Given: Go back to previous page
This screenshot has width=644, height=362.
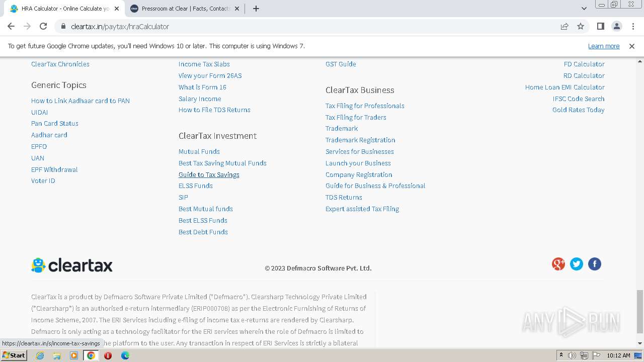Looking at the screenshot, I should click(11, 26).
